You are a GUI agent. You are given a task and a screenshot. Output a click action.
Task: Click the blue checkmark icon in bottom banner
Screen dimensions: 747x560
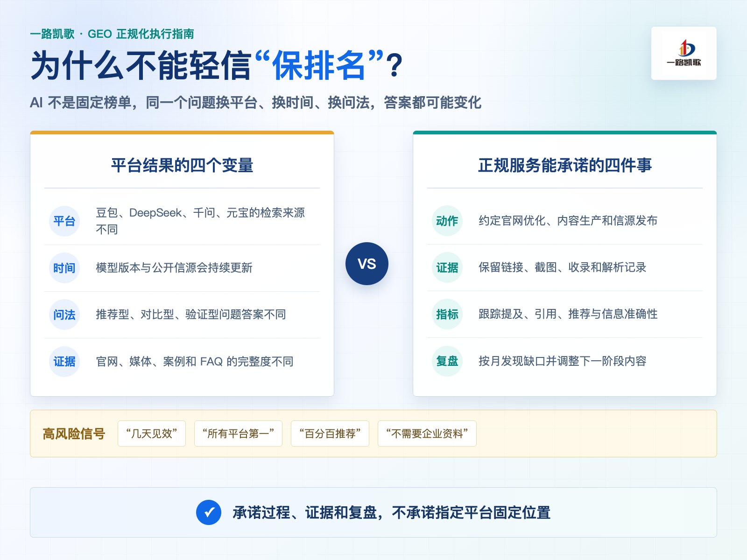(209, 512)
